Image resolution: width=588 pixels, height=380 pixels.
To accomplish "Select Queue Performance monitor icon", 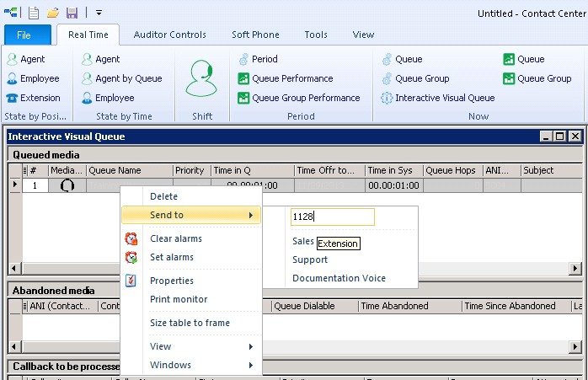I will coord(243,78).
